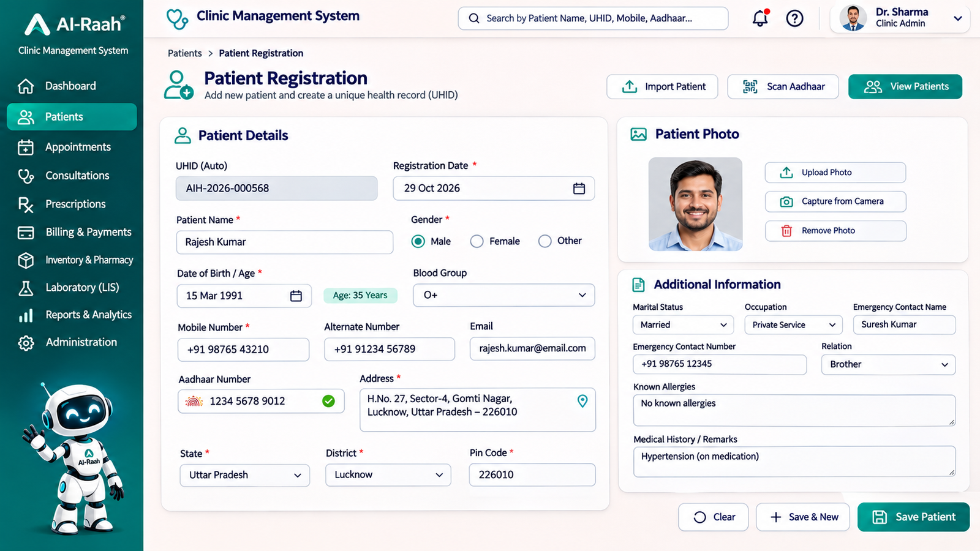Click the Clinic Management System heart-stethoscope icon

coord(178,18)
